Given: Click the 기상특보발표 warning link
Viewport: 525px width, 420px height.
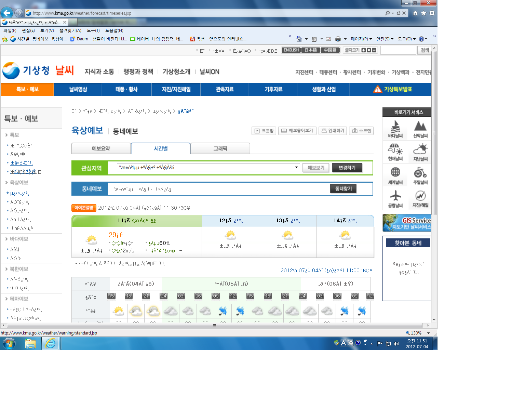Looking at the screenshot, I should [x=393, y=89].
